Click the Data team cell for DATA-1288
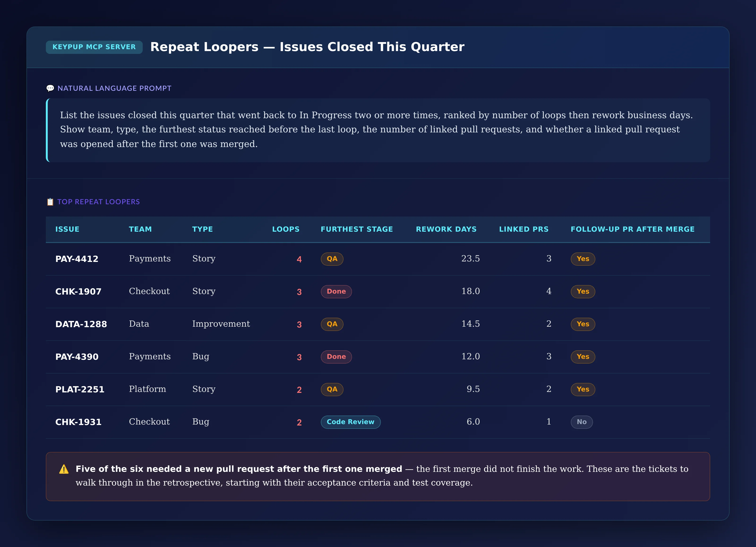The width and height of the screenshot is (756, 547). [x=139, y=324]
